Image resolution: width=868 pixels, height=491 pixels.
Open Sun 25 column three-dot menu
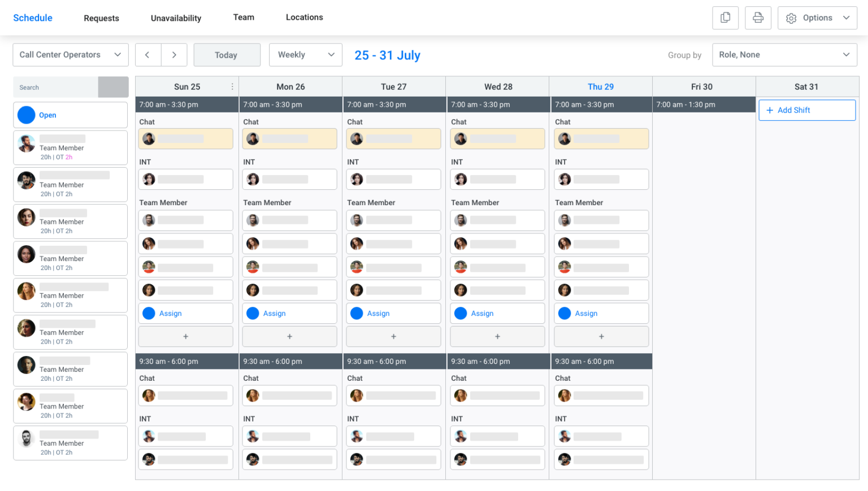coord(232,86)
